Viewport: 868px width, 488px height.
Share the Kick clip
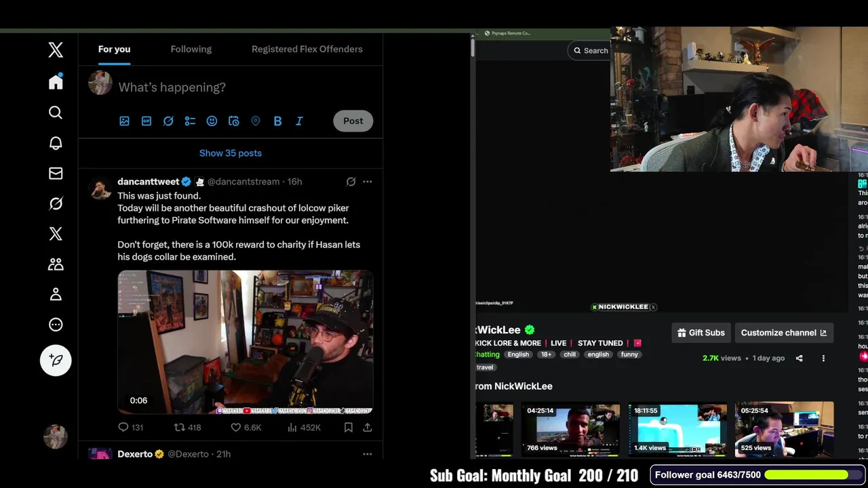799,358
